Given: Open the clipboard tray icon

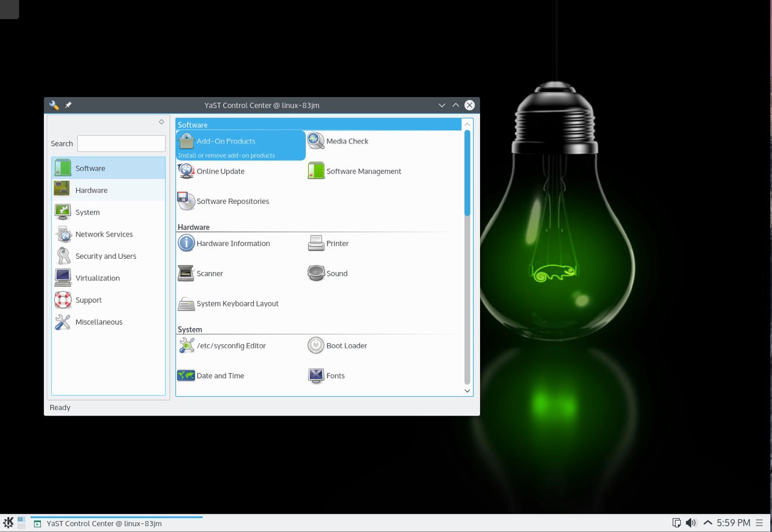Looking at the screenshot, I should 677,523.
